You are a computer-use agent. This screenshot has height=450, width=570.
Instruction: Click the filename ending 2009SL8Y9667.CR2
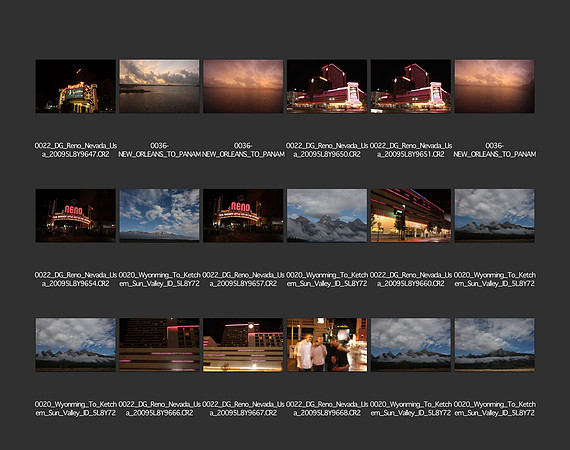tap(243, 409)
